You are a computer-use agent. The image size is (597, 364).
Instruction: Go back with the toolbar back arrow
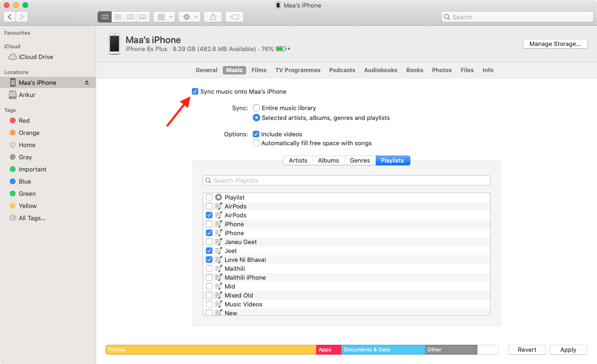click(x=10, y=17)
